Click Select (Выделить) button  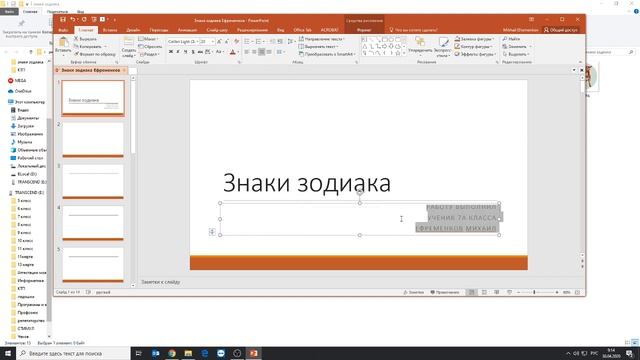pyautogui.click(x=516, y=54)
